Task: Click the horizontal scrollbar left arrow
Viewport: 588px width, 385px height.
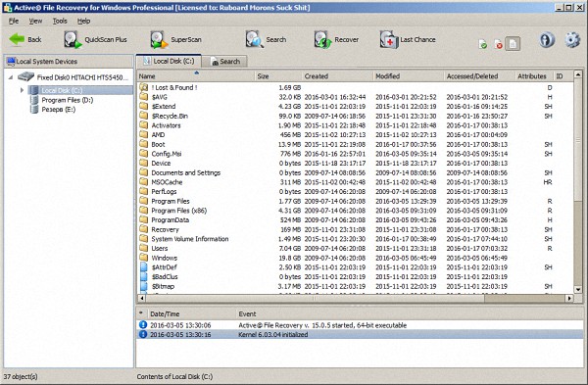Action: point(142,299)
